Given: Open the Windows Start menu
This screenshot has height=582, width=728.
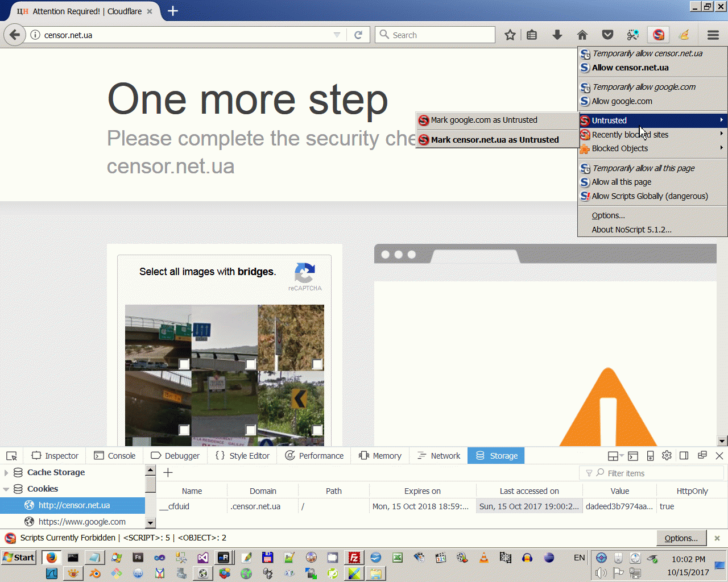Looking at the screenshot, I should tap(19, 558).
